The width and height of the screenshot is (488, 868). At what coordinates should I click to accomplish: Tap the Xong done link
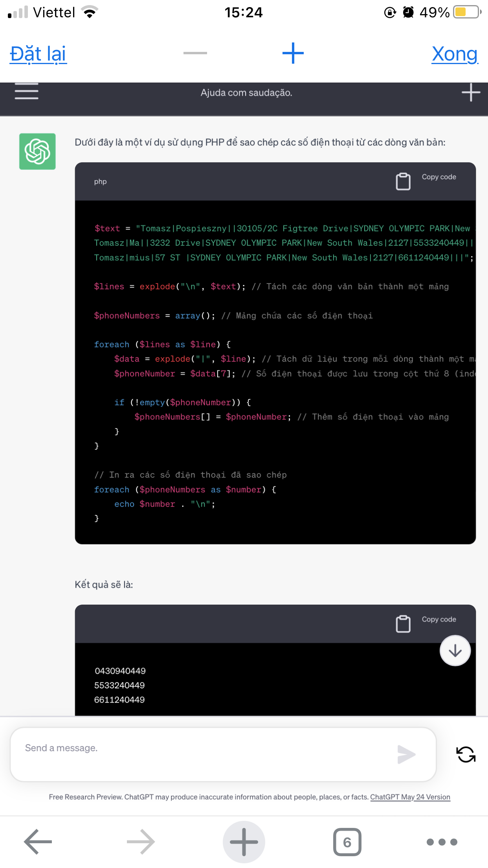[455, 54]
